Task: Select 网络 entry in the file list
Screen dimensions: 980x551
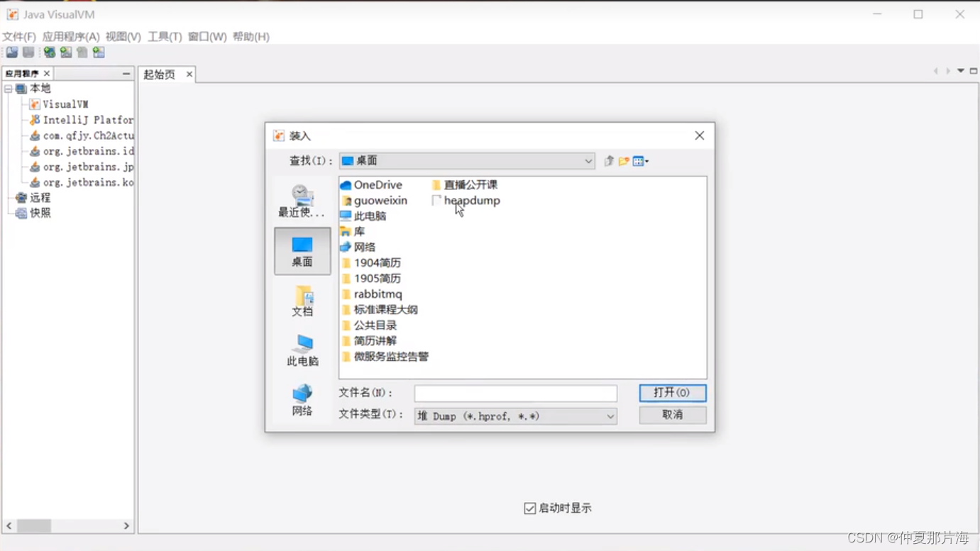Action: (x=358, y=247)
